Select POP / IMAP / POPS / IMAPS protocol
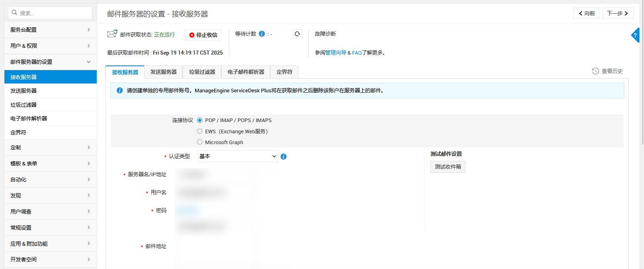The height and width of the screenshot is (269, 644). click(200, 120)
